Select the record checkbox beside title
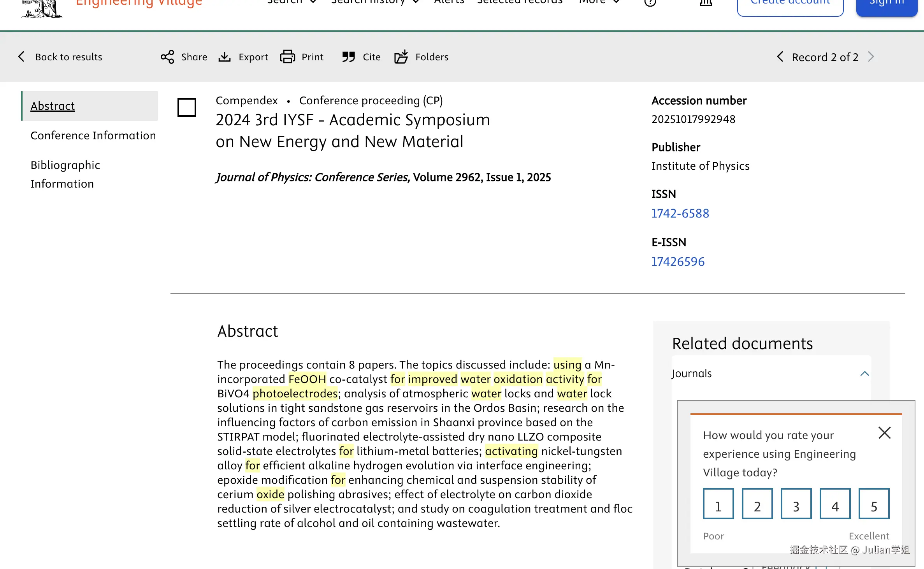Image resolution: width=924 pixels, height=569 pixels. click(187, 107)
